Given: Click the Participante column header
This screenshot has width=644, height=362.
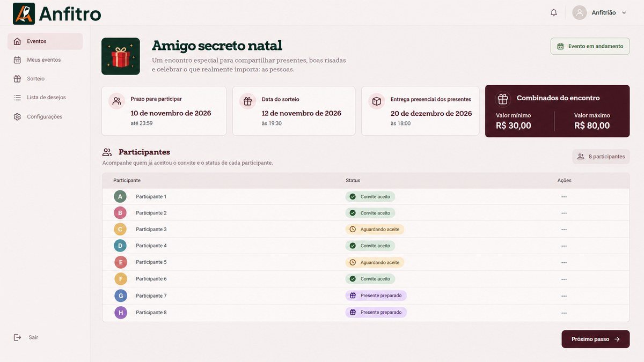Looking at the screenshot, I should 127,181.
